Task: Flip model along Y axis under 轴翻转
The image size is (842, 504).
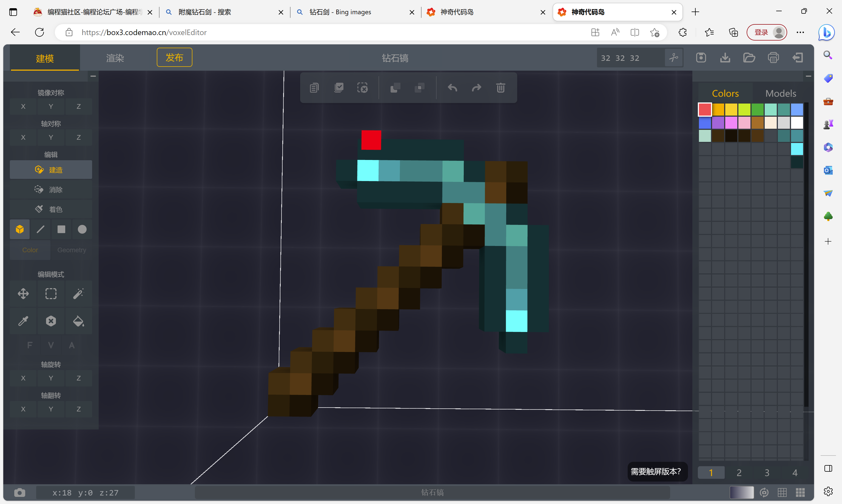Action: 51,409
